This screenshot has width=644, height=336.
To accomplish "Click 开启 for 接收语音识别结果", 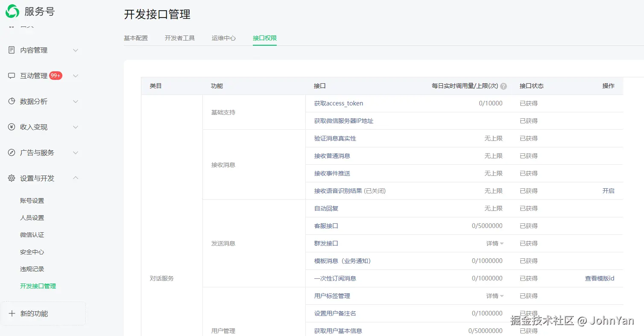I will (x=609, y=191).
